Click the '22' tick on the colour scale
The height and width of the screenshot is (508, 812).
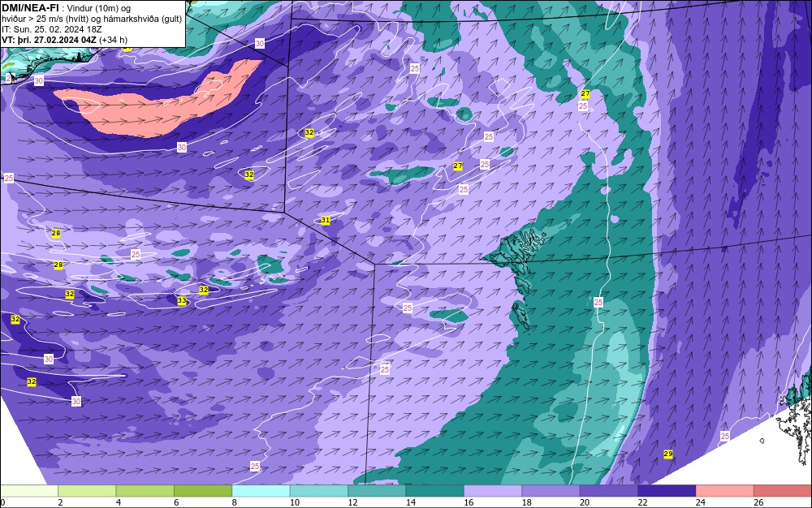(x=642, y=502)
